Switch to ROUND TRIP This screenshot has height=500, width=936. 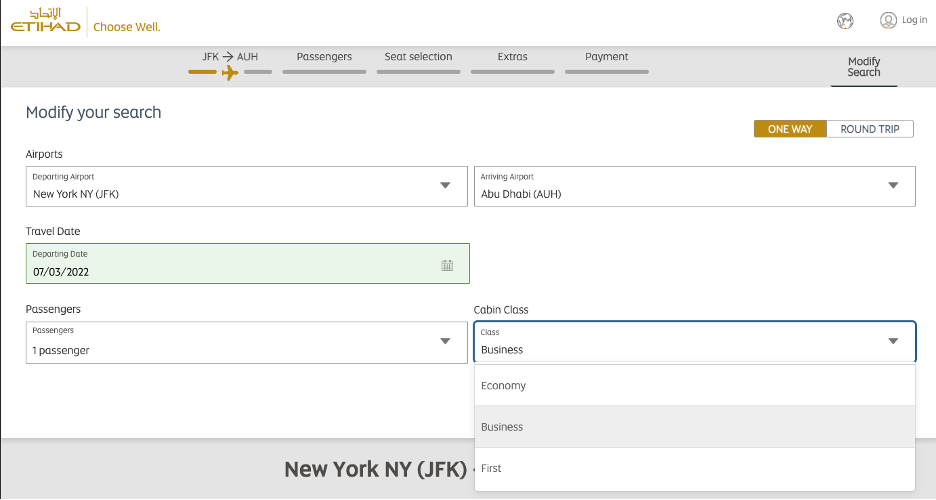tap(870, 129)
